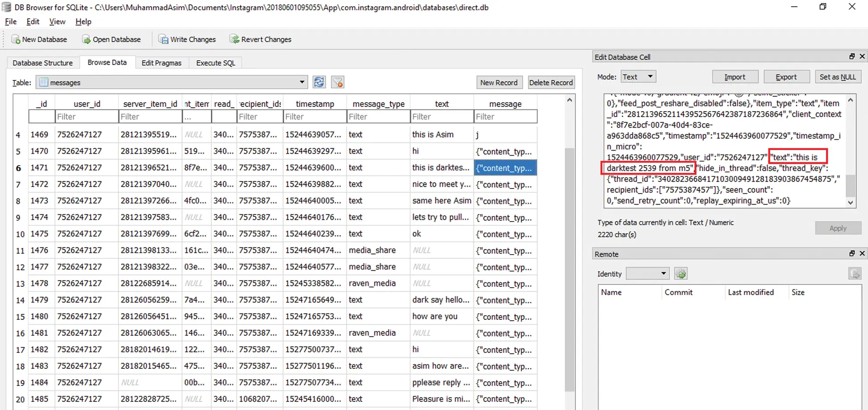
Task: Click the Export button
Action: pyautogui.click(x=786, y=77)
